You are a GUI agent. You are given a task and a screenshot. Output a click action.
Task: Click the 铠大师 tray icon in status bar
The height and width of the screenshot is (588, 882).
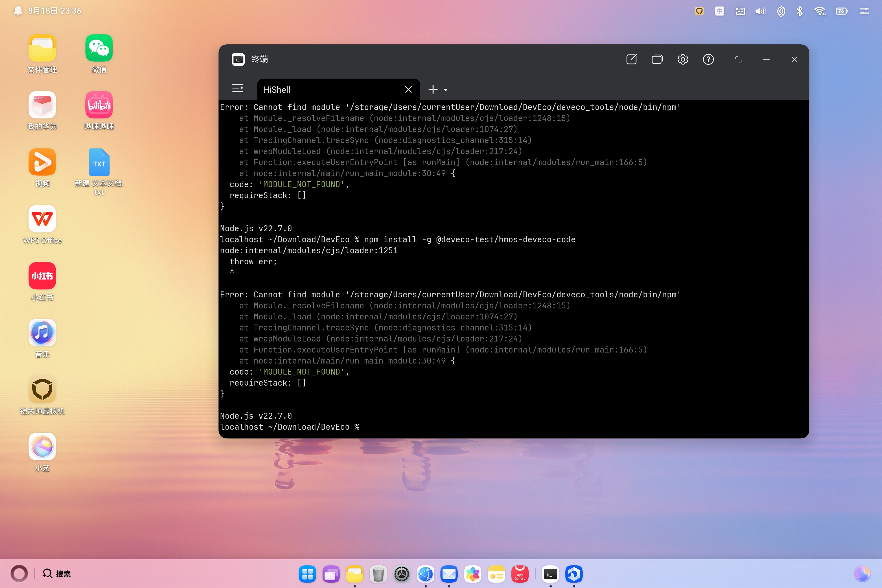point(699,11)
